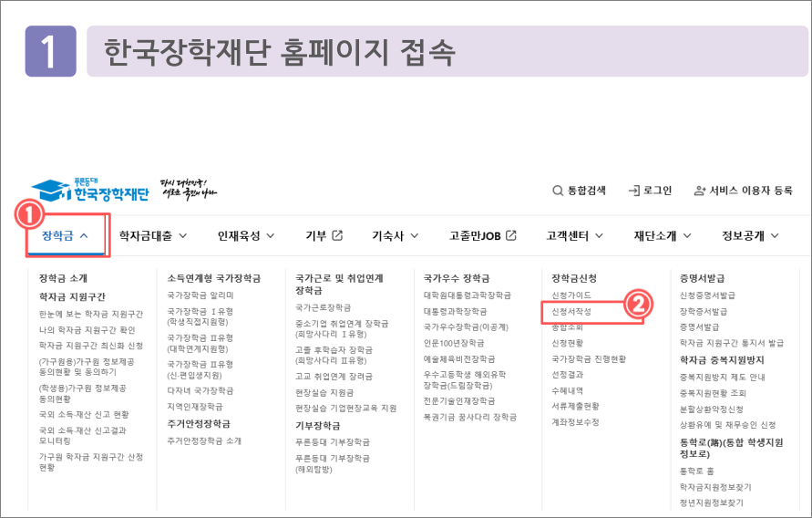Viewport: 812px width, 518px height.
Task: Click the 통합검색 link
Action: tap(587, 191)
